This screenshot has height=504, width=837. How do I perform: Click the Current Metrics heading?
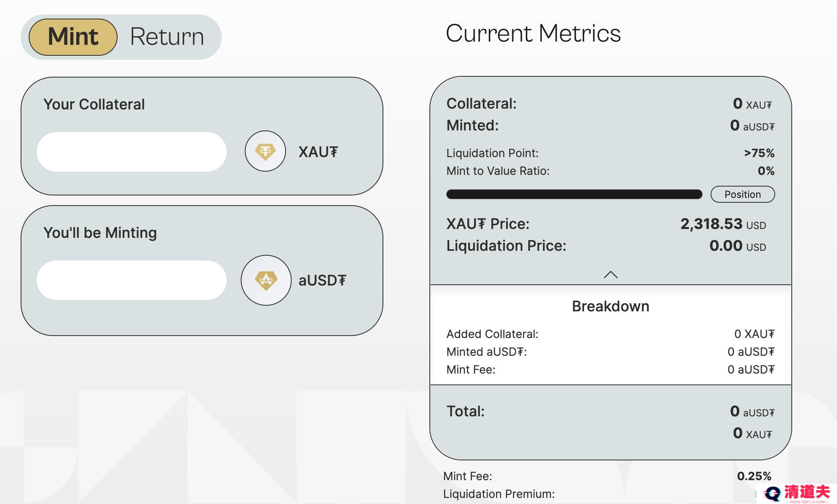coord(533,33)
